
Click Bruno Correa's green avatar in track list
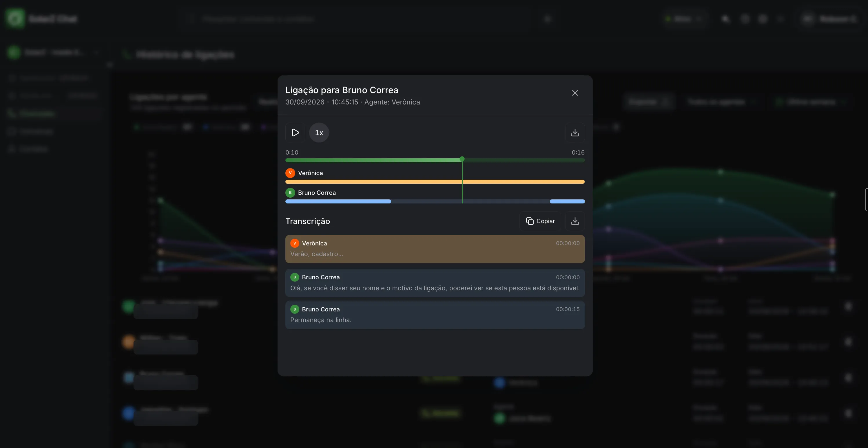coord(290,193)
